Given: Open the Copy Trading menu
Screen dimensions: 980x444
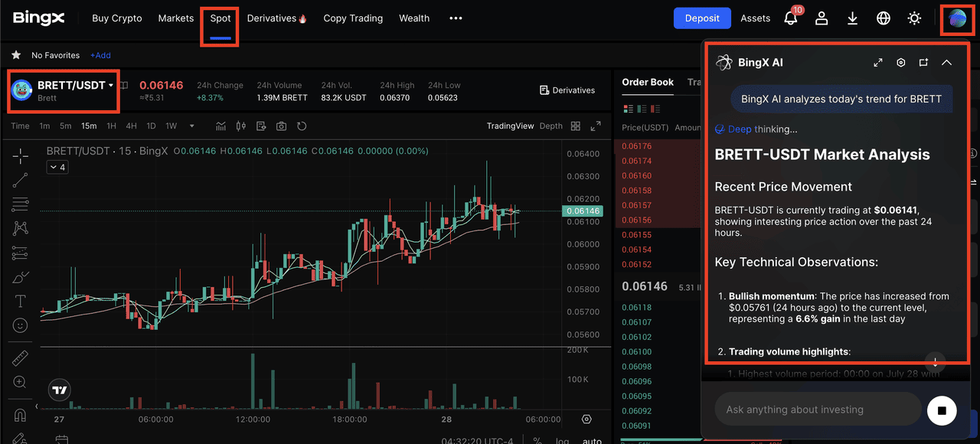Looking at the screenshot, I should 353,18.
